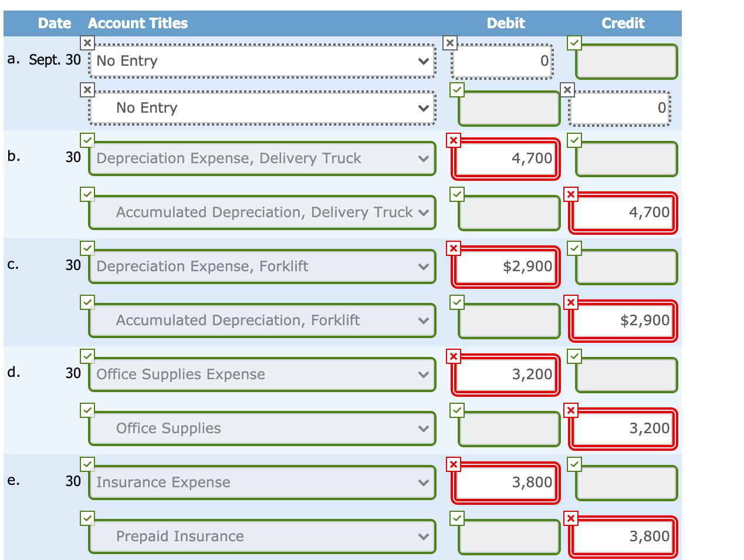Click green check above Prepaid Insurance
The width and height of the screenshot is (744, 560).
87,518
